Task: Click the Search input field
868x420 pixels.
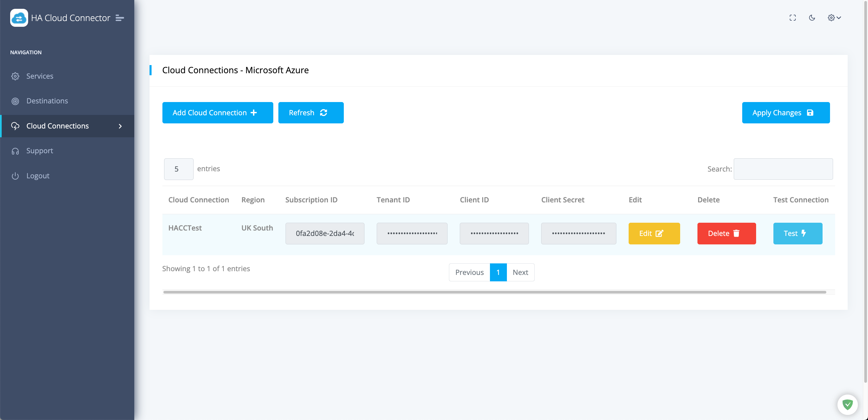Action: 783,169
